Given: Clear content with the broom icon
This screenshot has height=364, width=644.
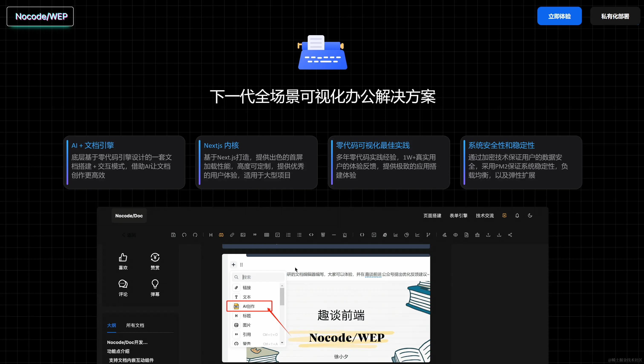Looking at the screenshot, I should tap(477, 235).
